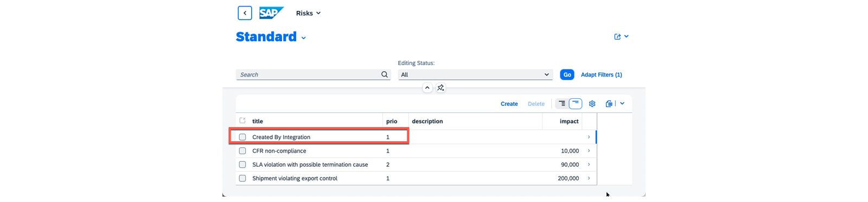Expand the export options dropdown arrow
Viewport: 868px width, 202px height.
pyautogui.click(x=622, y=104)
